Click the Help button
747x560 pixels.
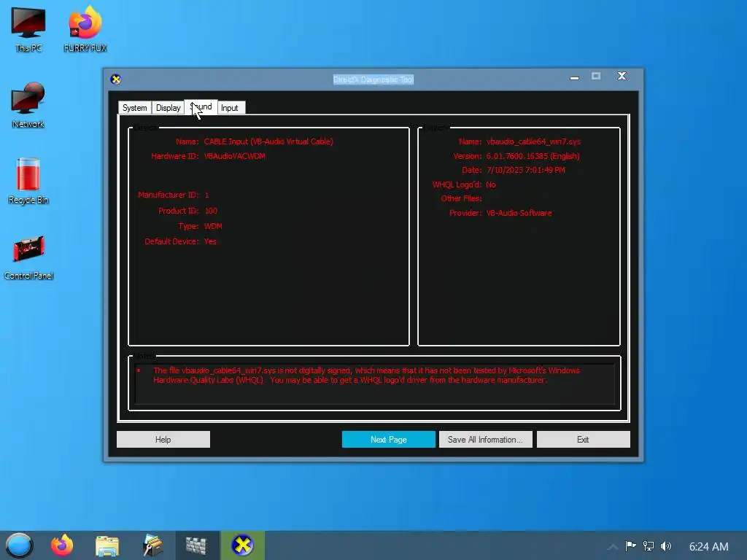[x=163, y=440]
